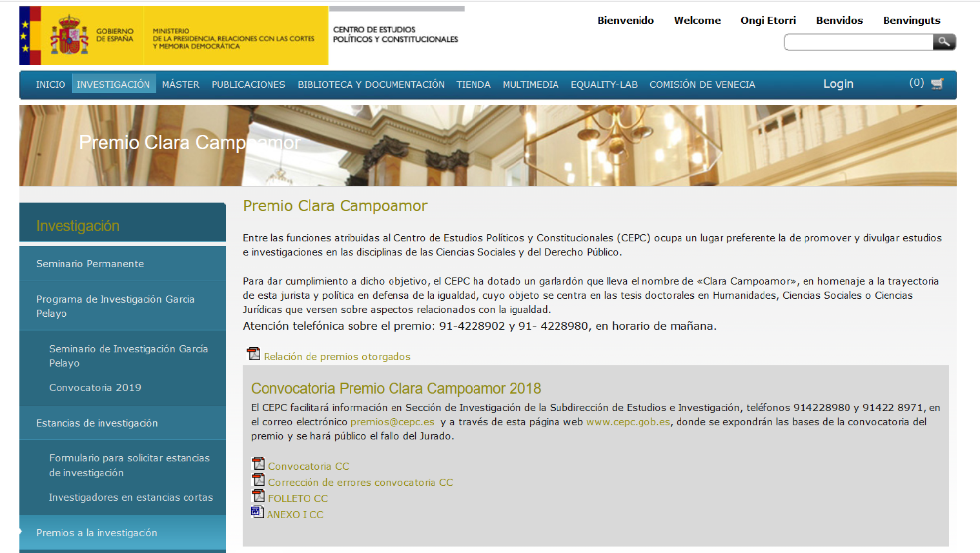Open Convocatoria 2019 in the sidebar
This screenshot has width=980, height=553.
tap(95, 388)
